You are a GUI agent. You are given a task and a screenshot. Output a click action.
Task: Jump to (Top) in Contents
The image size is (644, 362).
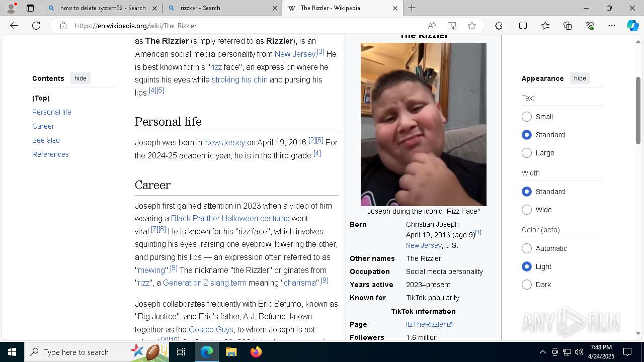[41, 98]
